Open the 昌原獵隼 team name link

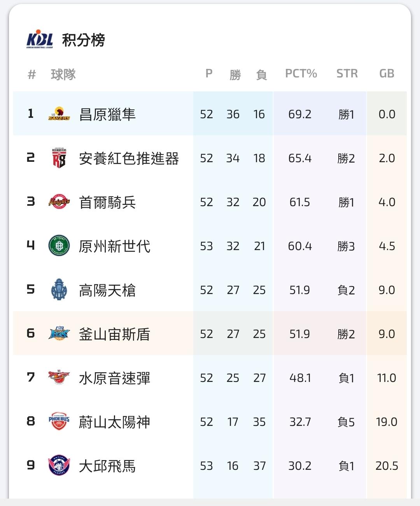click(x=107, y=114)
